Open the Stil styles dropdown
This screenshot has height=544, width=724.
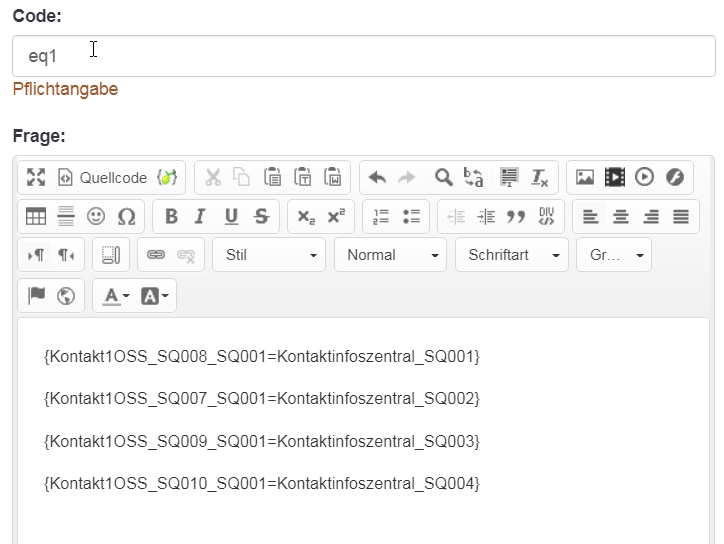click(x=269, y=255)
